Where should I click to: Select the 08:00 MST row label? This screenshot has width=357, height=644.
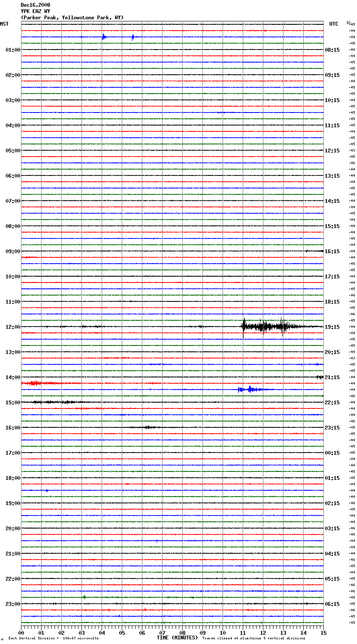(x=13, y=226)
